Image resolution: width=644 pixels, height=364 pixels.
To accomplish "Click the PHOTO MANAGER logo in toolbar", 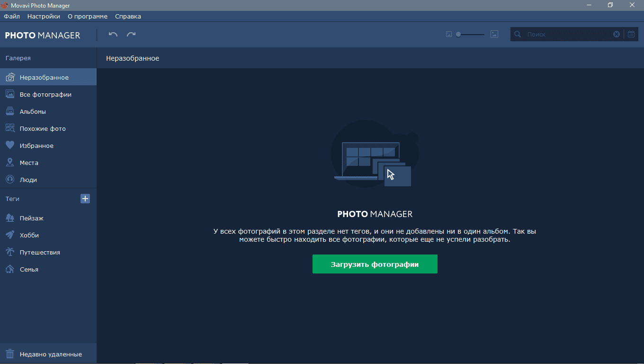I will pyautogui.click(x=43, y=35).
